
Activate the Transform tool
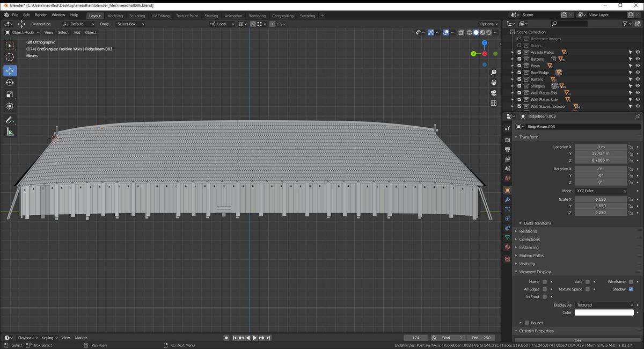[10, 106]
